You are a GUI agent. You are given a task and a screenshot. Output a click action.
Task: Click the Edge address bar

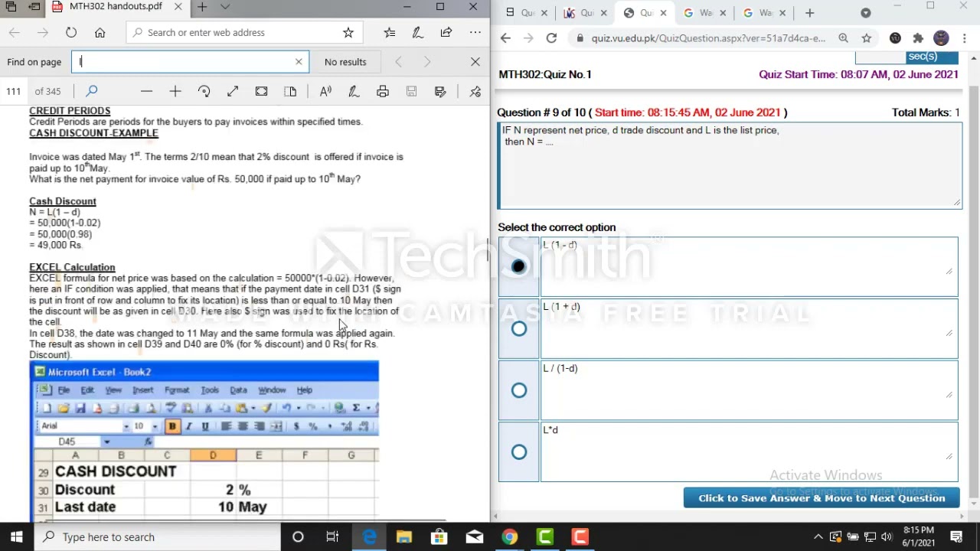coord(245,32)
